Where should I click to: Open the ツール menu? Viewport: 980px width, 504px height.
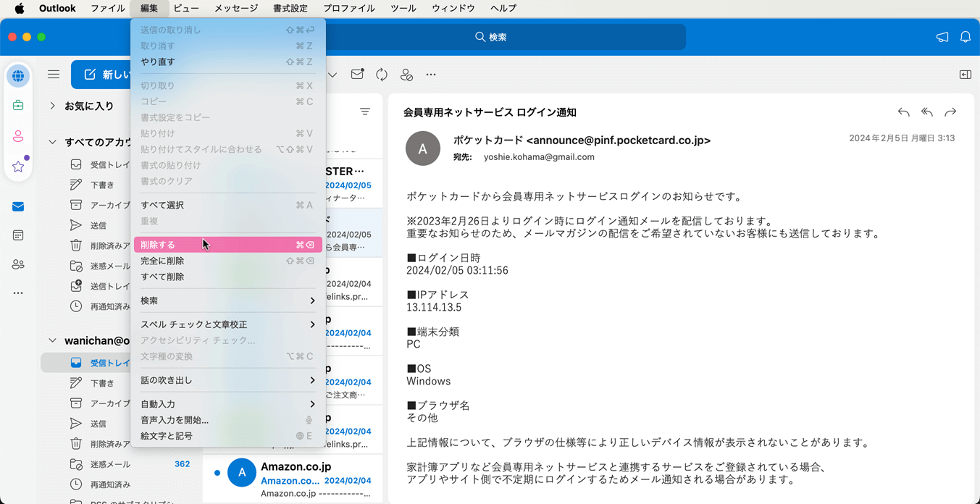tap(403, 9)
